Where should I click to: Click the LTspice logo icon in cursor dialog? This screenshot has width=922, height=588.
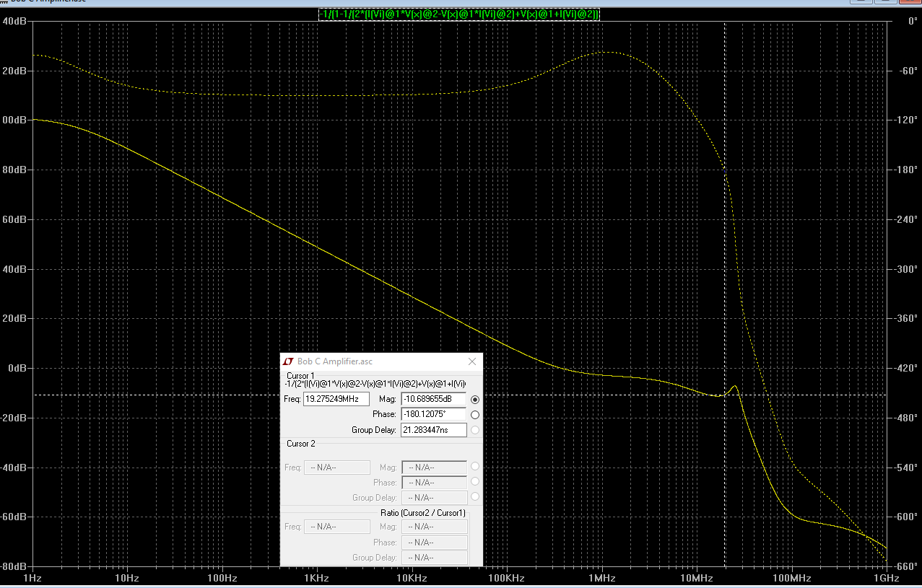pyautogui.click(x=287, y=361)
